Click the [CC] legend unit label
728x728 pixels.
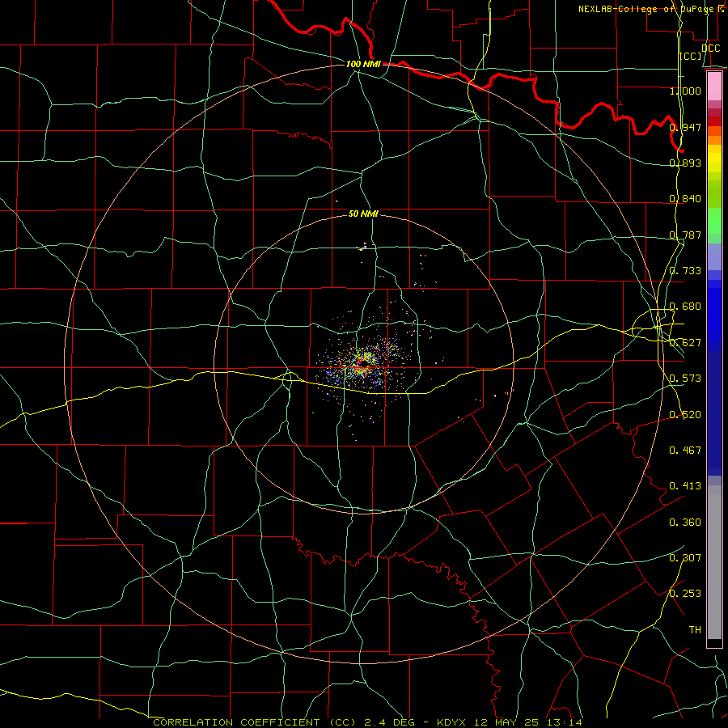(691, 56)
